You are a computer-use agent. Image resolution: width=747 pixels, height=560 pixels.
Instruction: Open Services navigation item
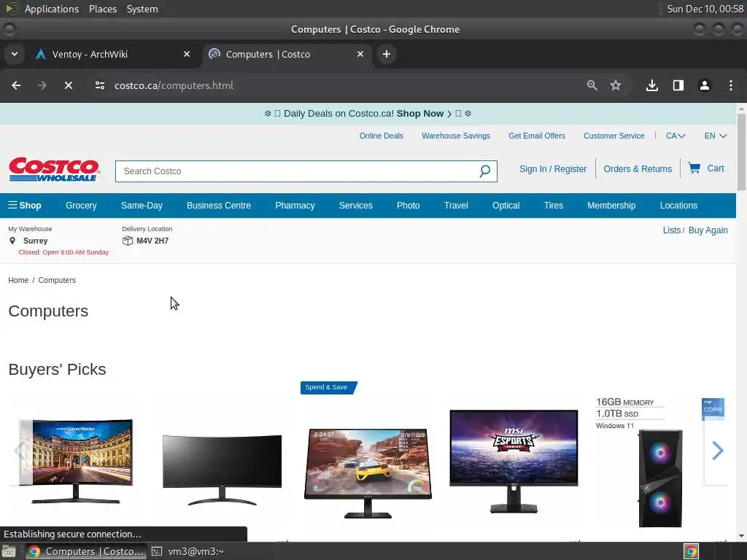tap(355, 206)
